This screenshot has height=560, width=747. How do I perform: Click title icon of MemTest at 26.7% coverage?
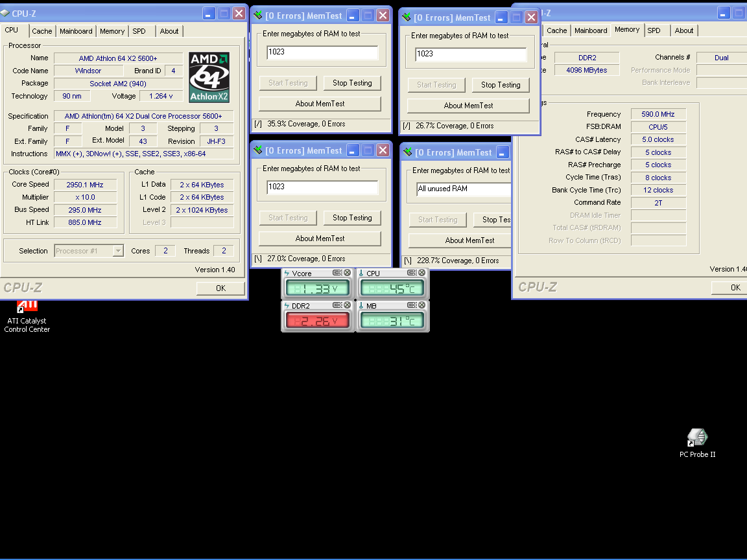[x=407, y=17]
